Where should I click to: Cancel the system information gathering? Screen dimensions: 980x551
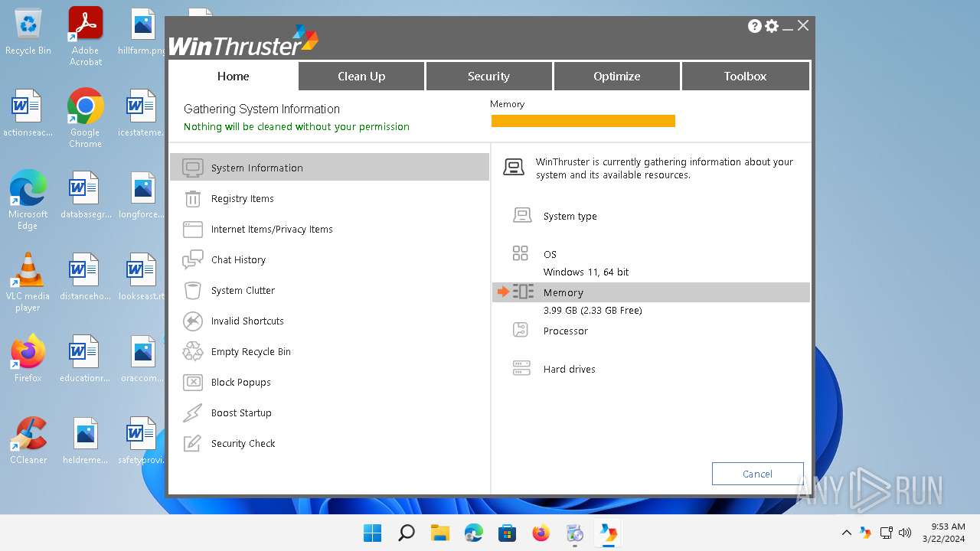point(757,474)
